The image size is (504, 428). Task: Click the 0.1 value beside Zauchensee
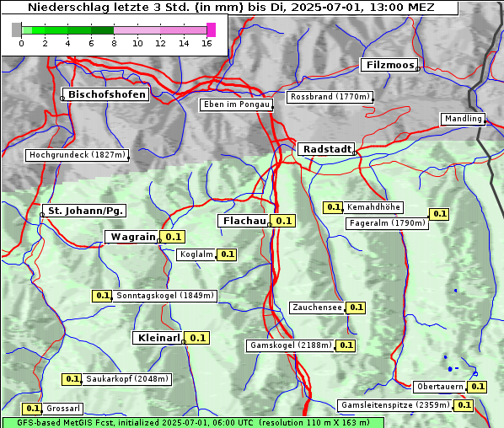(x=356, y=308)
